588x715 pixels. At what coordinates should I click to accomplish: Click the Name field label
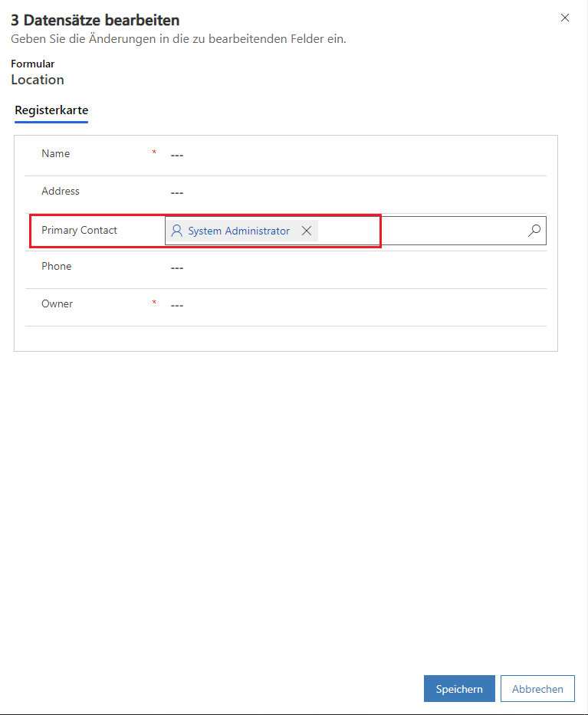pyautogui.click(x=55, y=153)
